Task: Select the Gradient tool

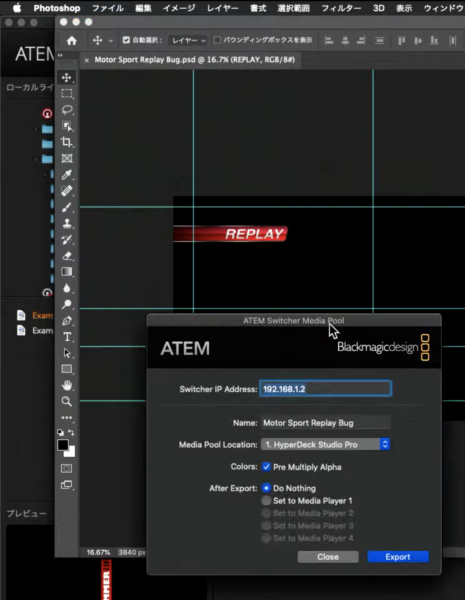Action: pyautogui.click(x=67, y=272)
